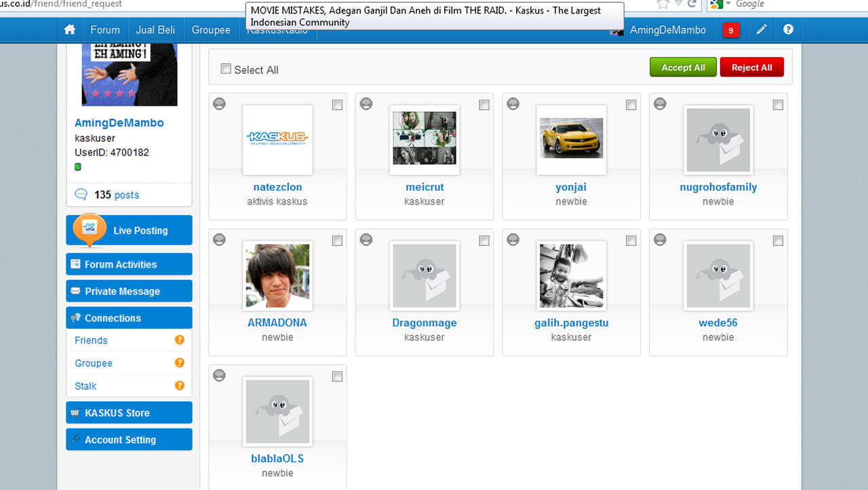Open Connections sidebar section
Viewport: 868px width, 490px height.
pyautogui.click(x=129, y=318)
